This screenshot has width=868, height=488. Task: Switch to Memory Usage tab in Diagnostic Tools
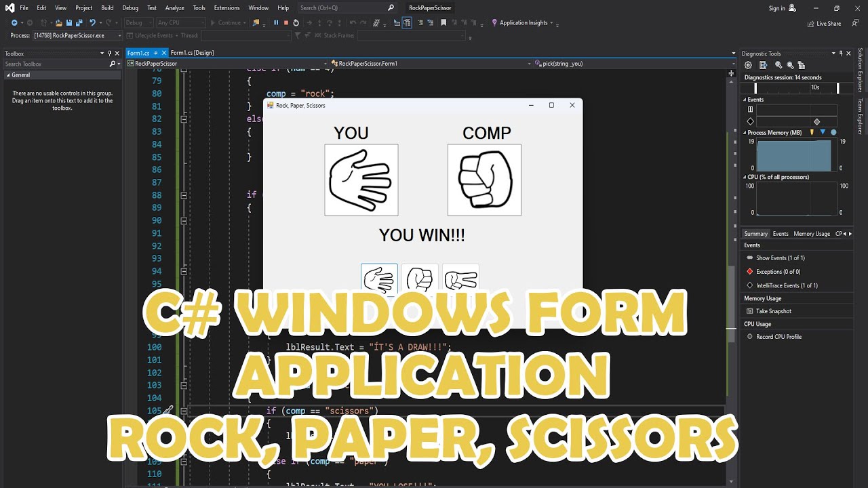[812, 234]
